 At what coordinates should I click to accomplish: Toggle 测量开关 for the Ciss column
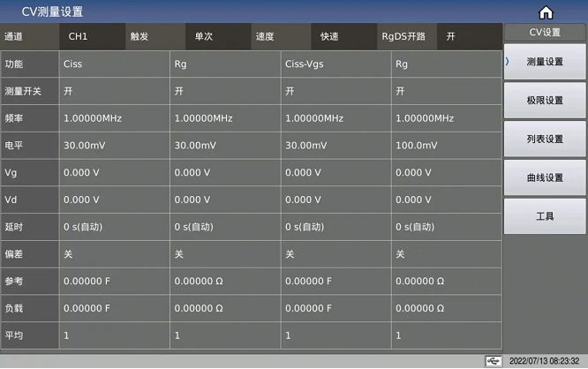pyautogui.click(x=115, y=91)
